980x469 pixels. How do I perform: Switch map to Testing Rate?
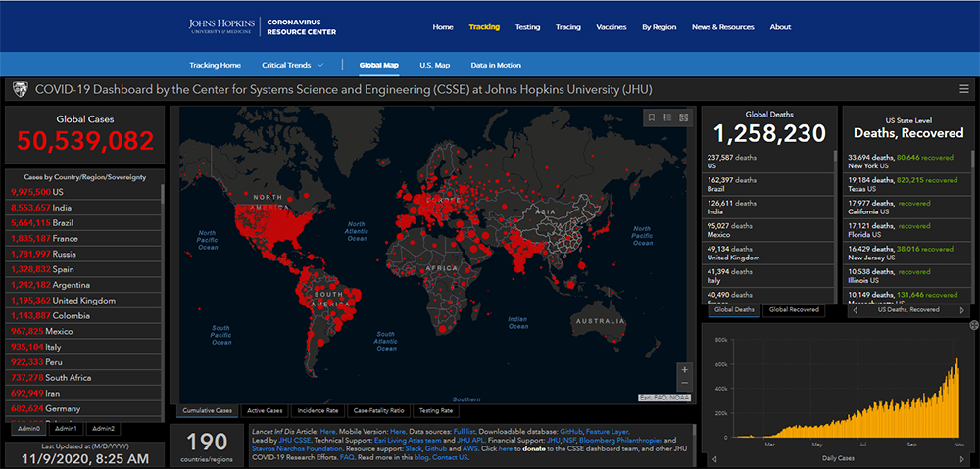[437, 411]
